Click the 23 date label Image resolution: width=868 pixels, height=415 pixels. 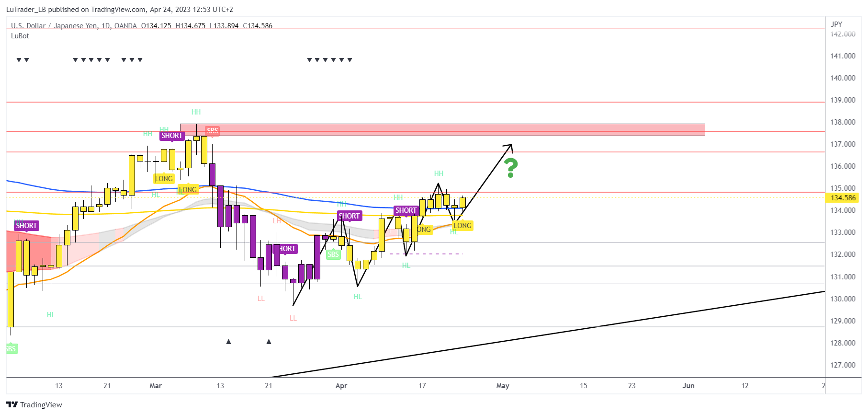click(x=632, y=386)
